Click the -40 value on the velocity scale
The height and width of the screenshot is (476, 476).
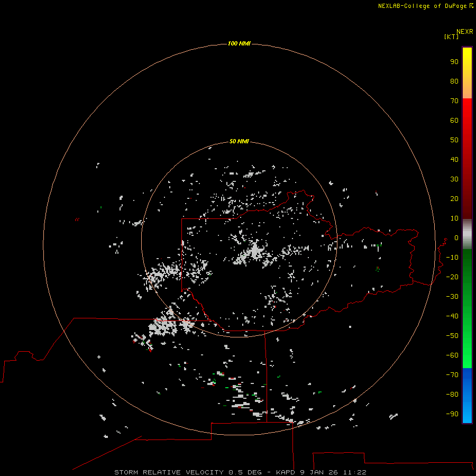click(x=452, y=316)
